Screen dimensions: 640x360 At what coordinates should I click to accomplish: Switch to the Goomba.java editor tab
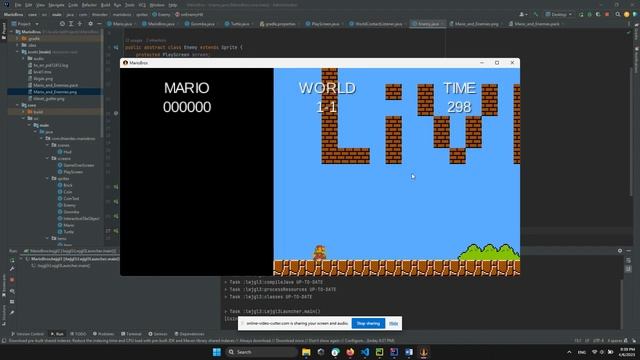click(x=200, y=24)
